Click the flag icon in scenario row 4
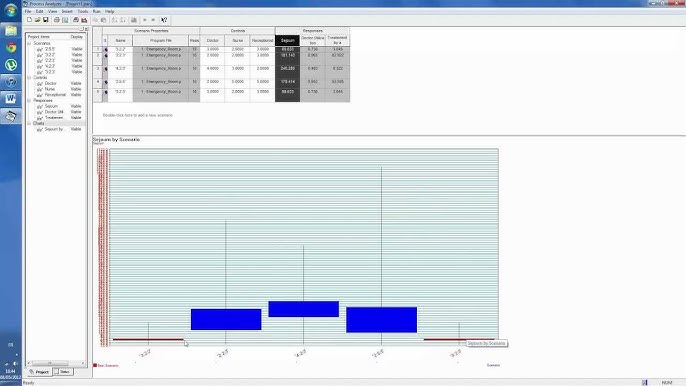The image size is (686, 386). point(105,82)
